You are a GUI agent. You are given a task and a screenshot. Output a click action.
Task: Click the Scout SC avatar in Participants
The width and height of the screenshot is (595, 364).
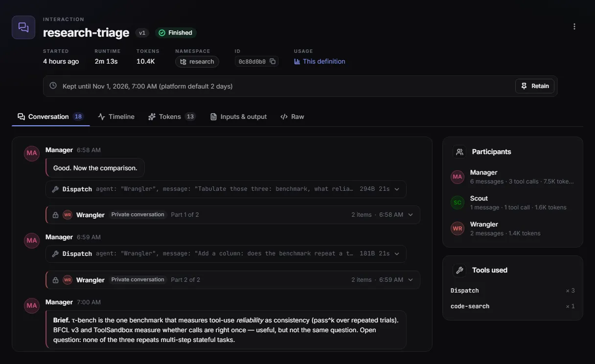tap(458, 203)
